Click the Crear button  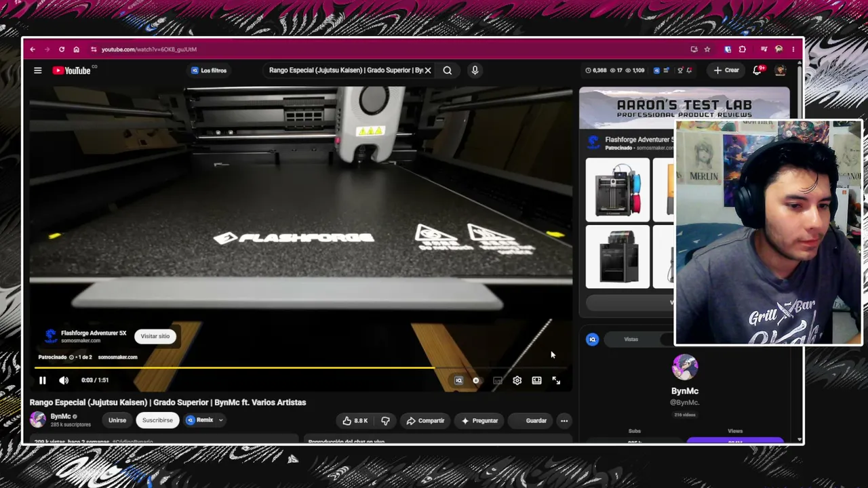726,70
